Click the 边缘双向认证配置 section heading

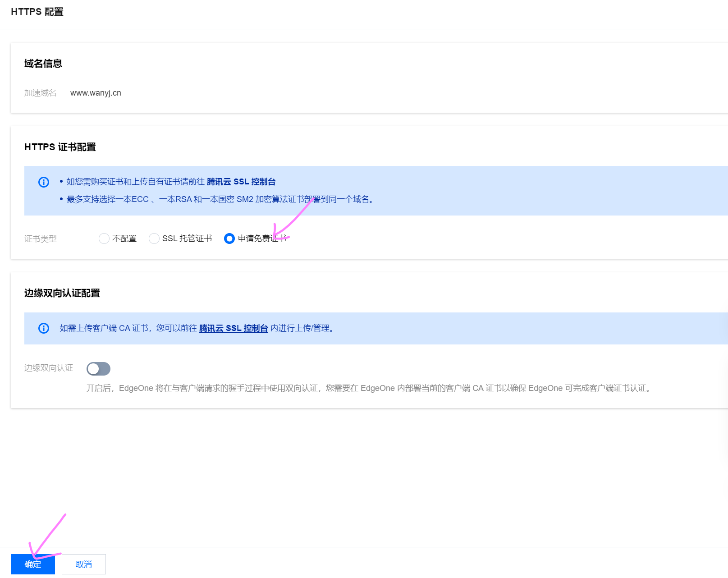click(x=62, y=293)
